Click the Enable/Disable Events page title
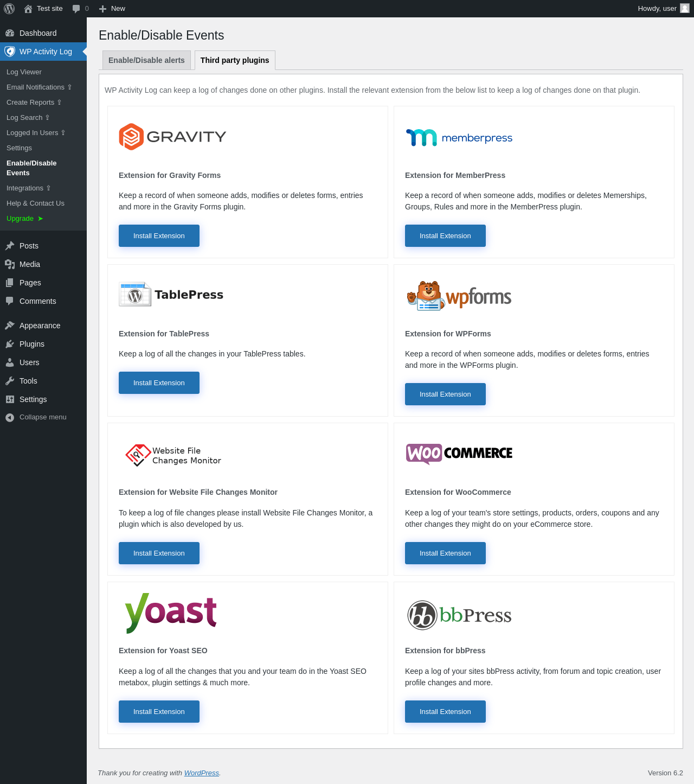This screenshot has width=694, height=784. click(x=162, y=35)
